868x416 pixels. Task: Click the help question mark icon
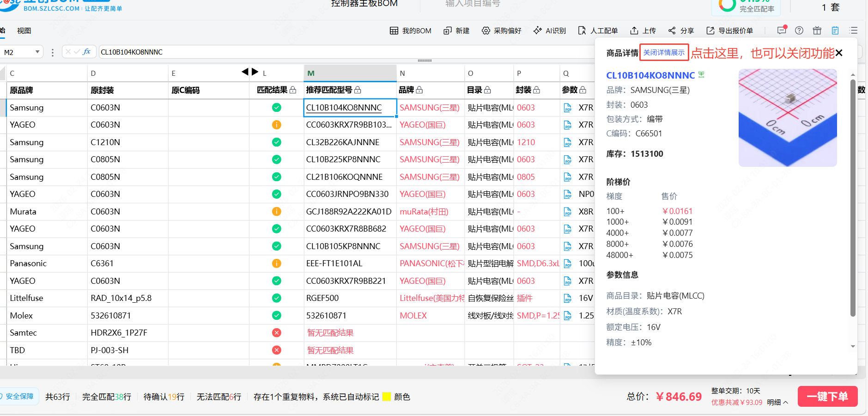[799, 31]
